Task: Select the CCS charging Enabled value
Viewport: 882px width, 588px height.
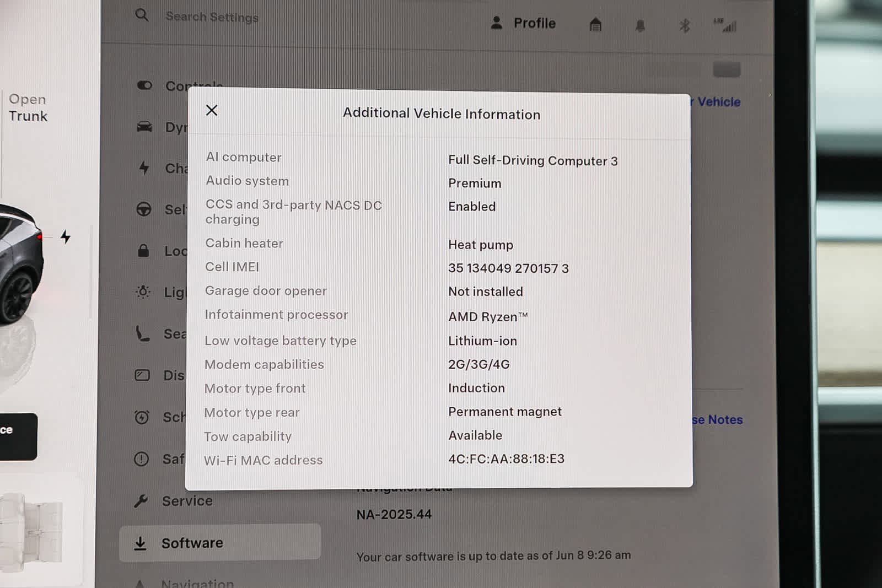Action: click(471, 207)
